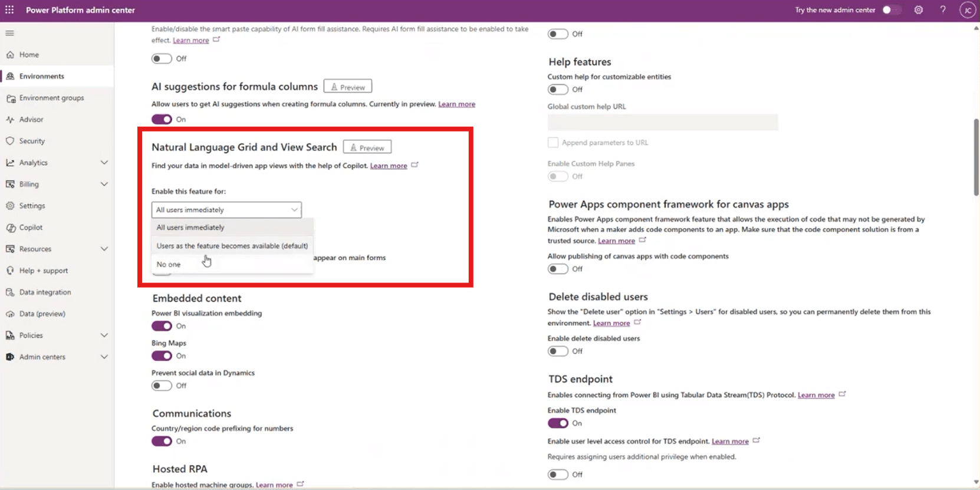
Task: Click the Copilot icon in sidebar
Action: click(10, 228)
